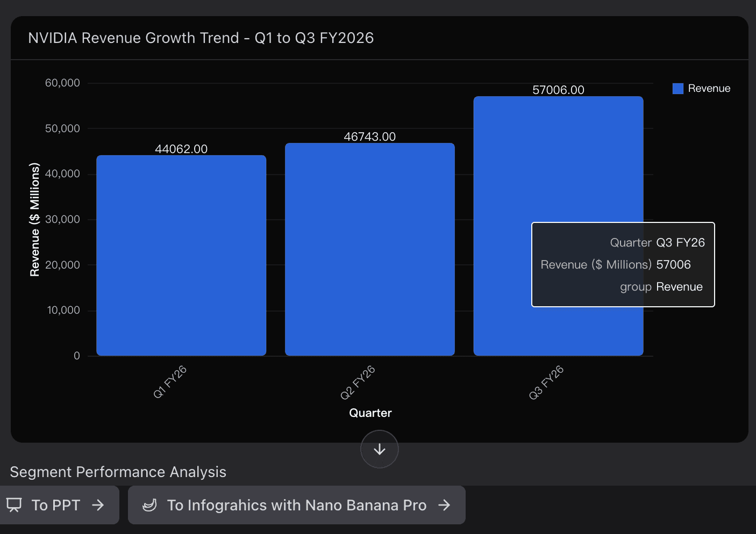Viewport: 756px width, 534px height.
Task: Click the Q2 FY26 axis label
Action: [358, 382]
